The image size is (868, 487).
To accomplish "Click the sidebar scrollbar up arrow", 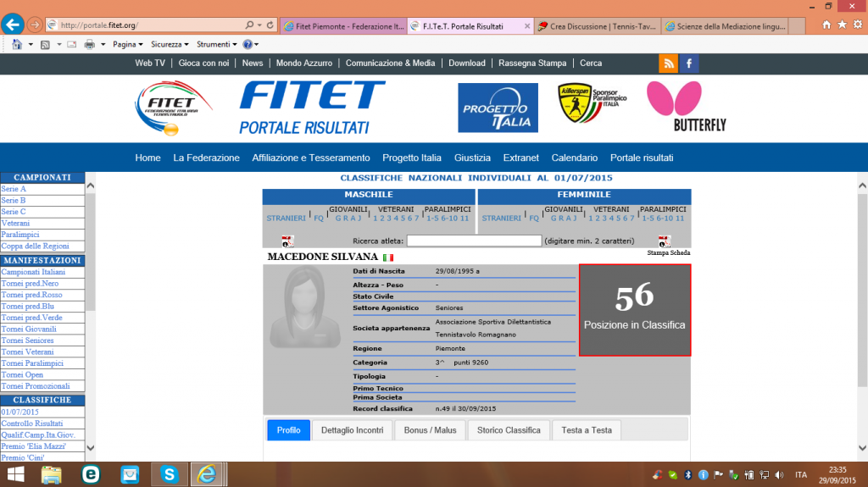I will (91, 186).
